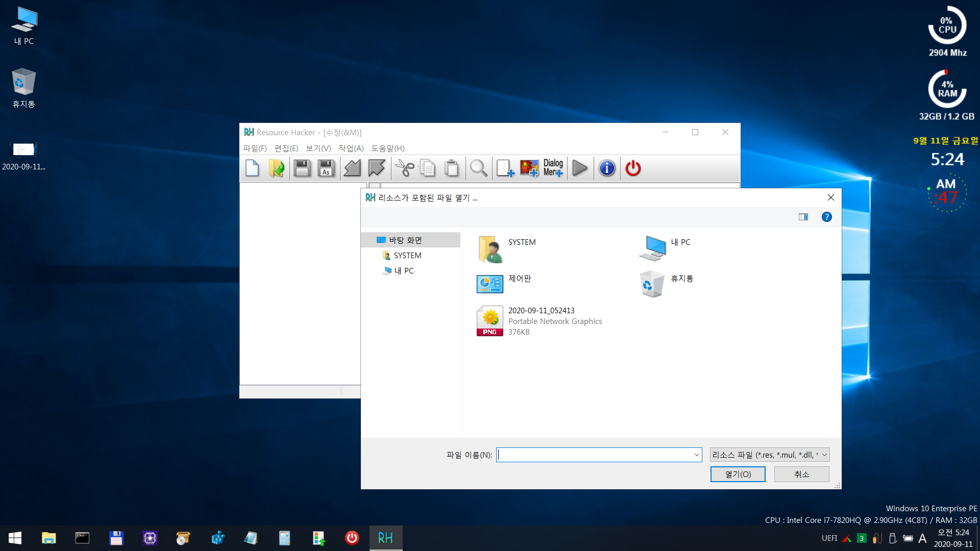Viewport: 980px width, 551px height.
Task: Click the right-facing bookmark toolbar icon
Action: pos(377,168)
